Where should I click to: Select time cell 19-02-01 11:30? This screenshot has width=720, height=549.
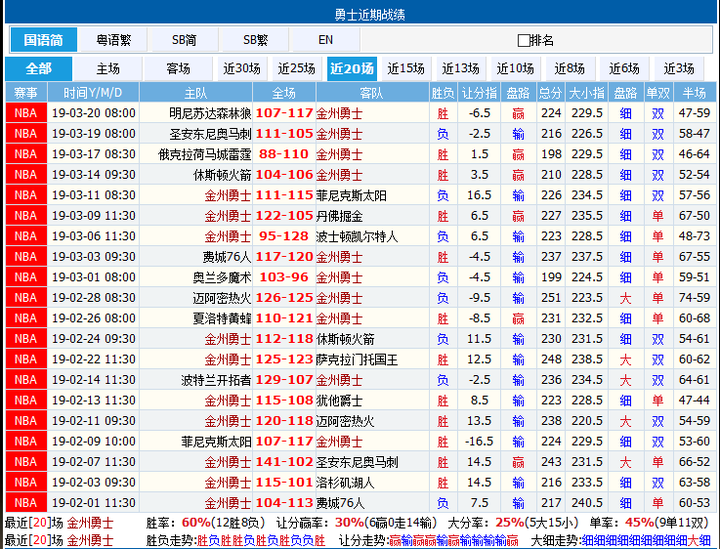(x=94, y=503)
